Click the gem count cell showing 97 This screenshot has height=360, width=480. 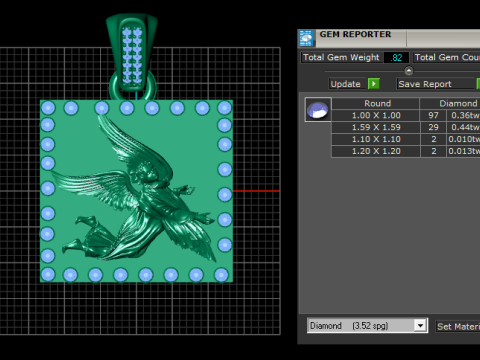pos(433,115)
